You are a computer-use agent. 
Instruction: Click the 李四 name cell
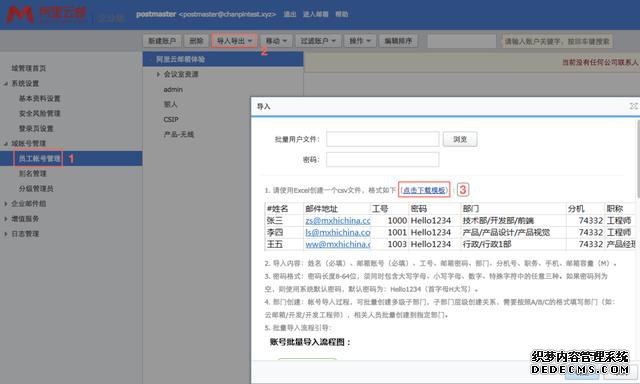275,232
